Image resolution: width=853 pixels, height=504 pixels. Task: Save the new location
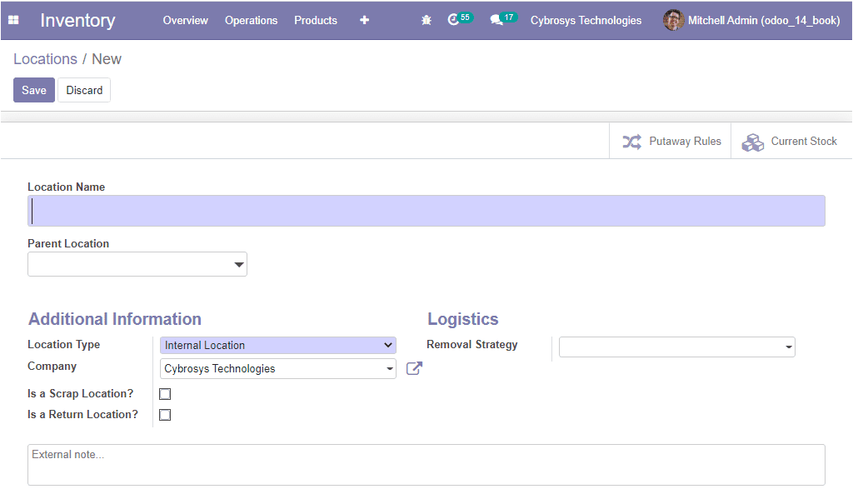coord(34,90)
